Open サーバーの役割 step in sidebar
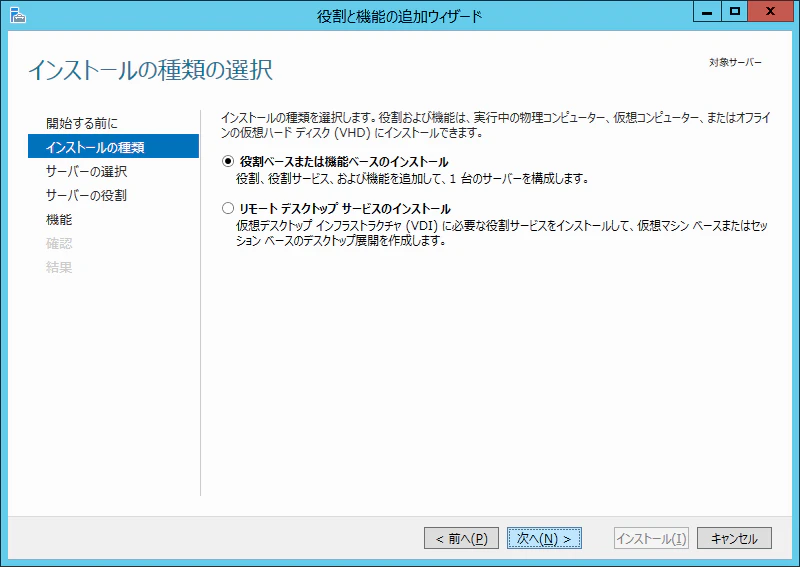Screen dimensions: 800x567 pos(86,195)
